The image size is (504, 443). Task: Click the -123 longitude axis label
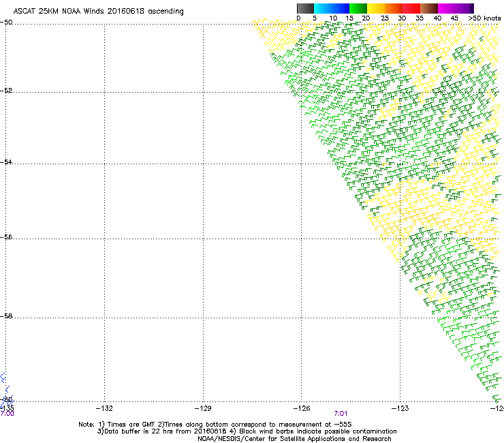400,408
